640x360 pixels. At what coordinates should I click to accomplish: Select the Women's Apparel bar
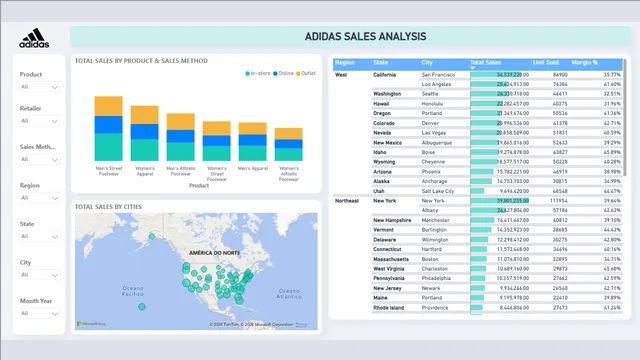(x=144, y=133)
